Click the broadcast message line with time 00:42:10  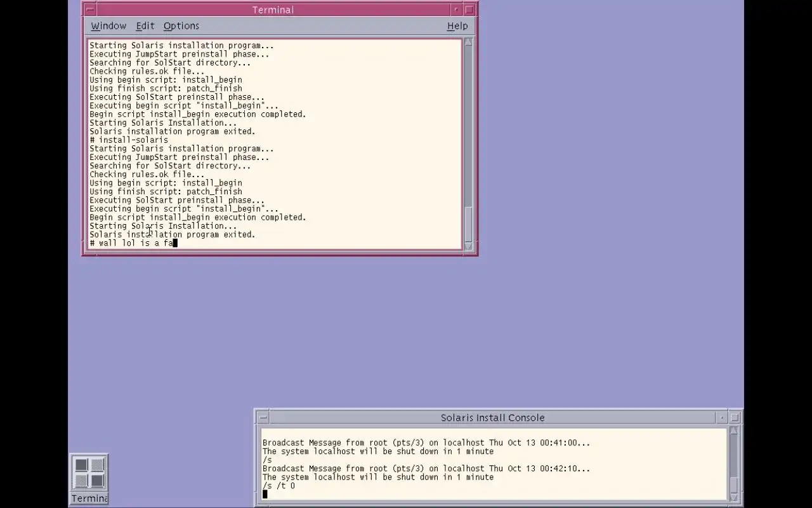426,469
